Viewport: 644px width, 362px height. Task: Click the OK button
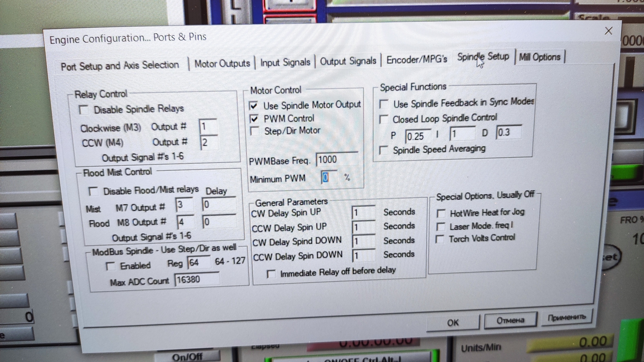453,323
